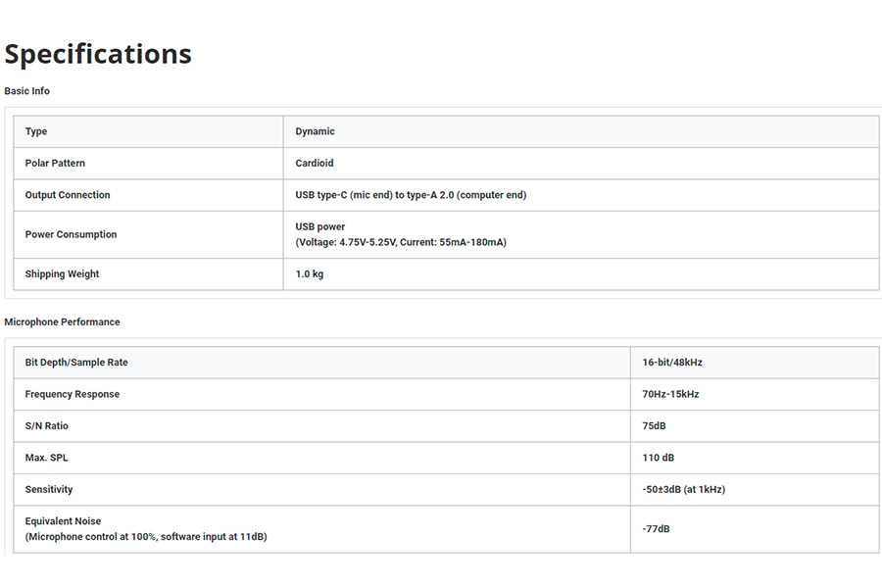Select the Output Connection label

(x=68, y=195)
